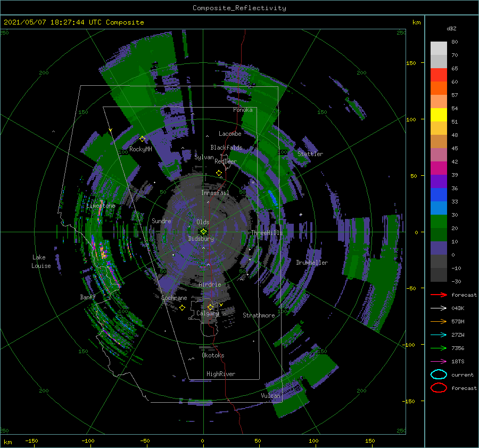
Task: Select the white 04DK arrow icon
Action: pyautogui.click(x=439, y=308)
